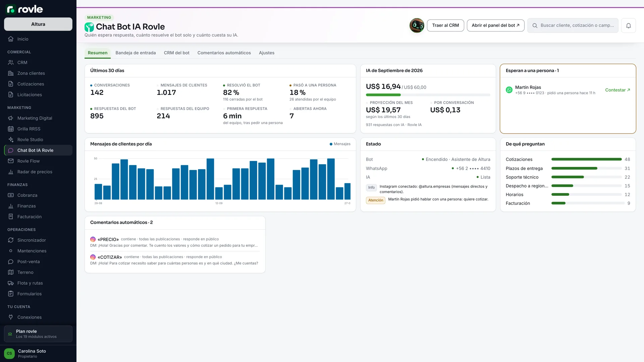Click the PRIMERA RESPUESTA value 6 min
Screen dimensions: 644x362
(232, 116)
